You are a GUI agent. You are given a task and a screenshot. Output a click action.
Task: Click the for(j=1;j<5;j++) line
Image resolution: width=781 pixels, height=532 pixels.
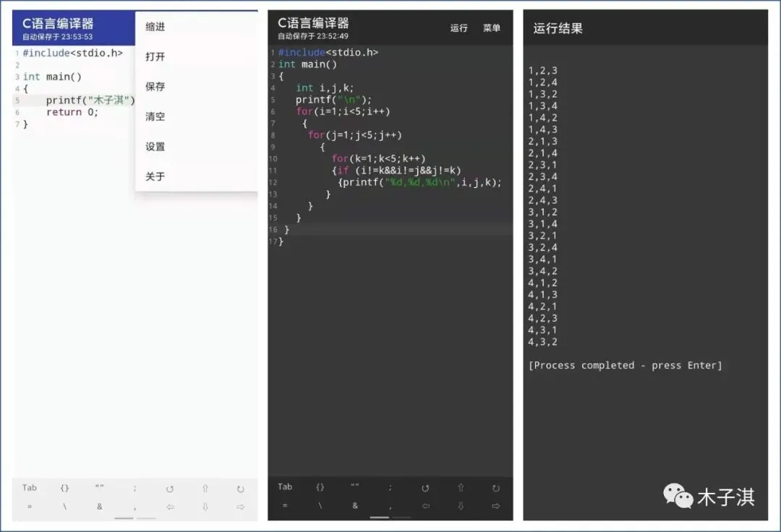pos(354,135)
